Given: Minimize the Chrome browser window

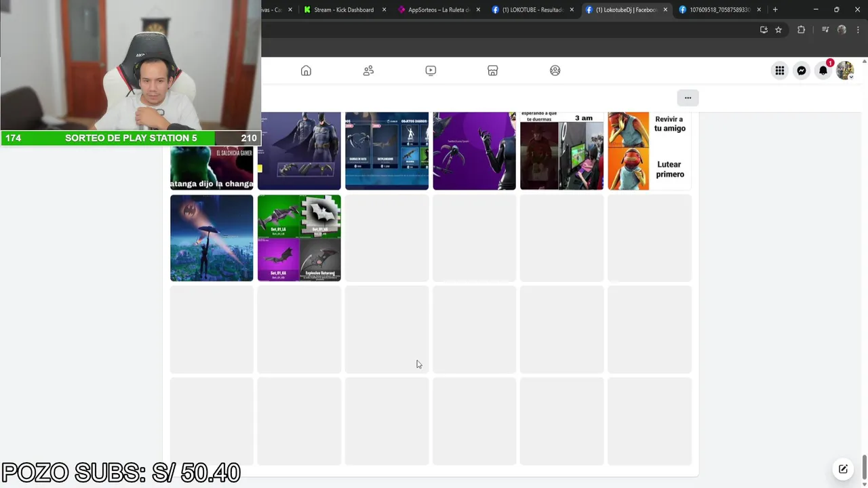Looking at the screenshot, I should coord(816,9).
